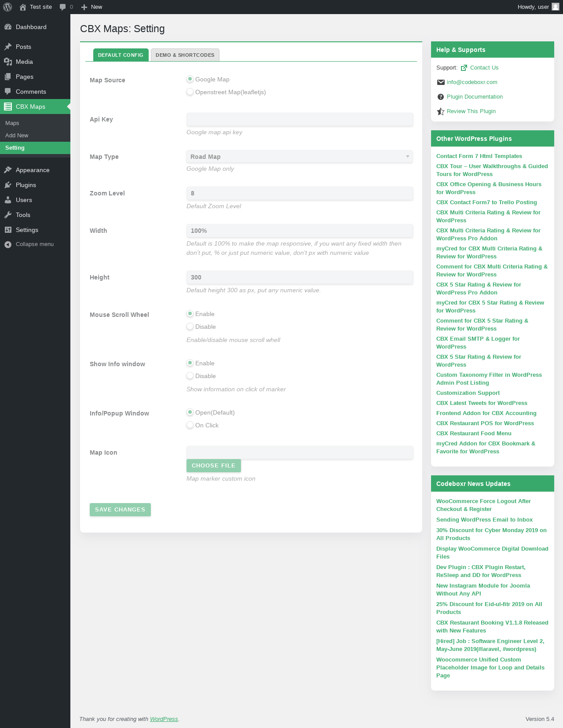Select Google Map as map source
The height and width of the screenshot is (728, 563).
190,79
